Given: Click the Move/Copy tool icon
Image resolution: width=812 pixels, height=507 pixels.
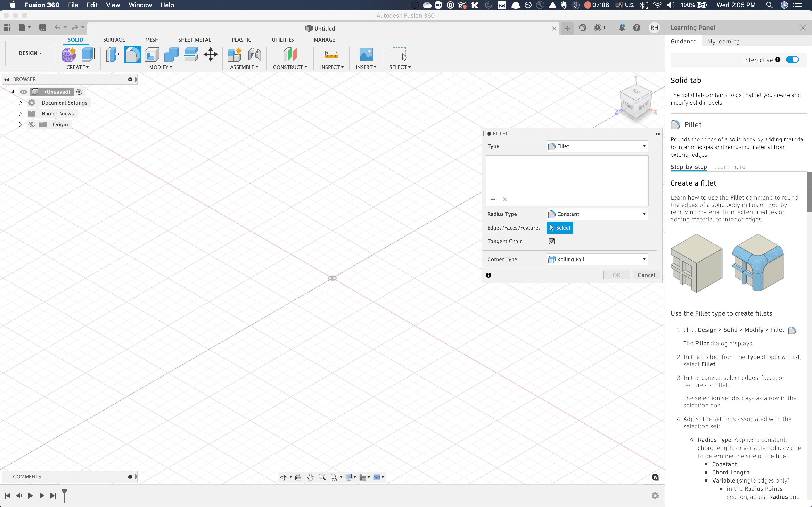Looking at the screenshot, I should (x=210, y=54).
